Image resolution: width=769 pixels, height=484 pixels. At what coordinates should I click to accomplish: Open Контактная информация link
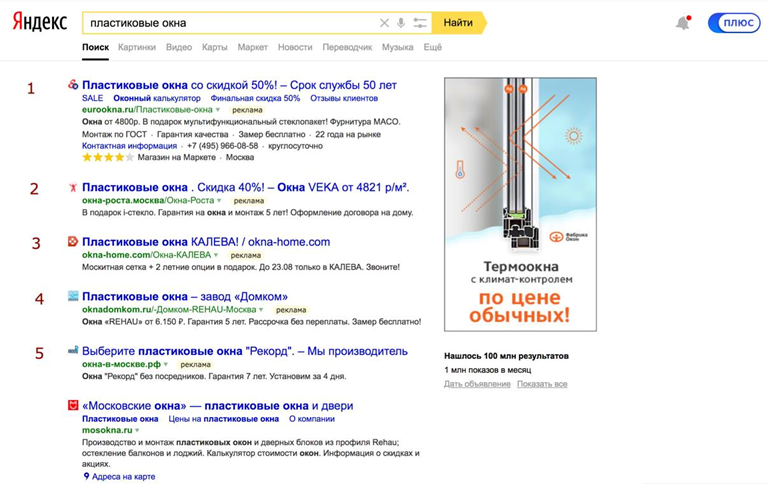pyautogui.click(x=129, y=146)
